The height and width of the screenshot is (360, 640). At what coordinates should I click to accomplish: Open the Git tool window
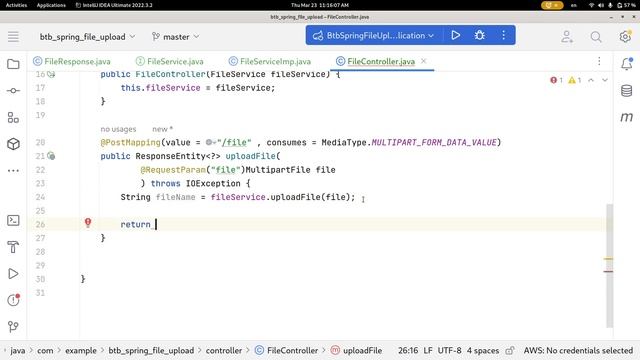point(13,327)
